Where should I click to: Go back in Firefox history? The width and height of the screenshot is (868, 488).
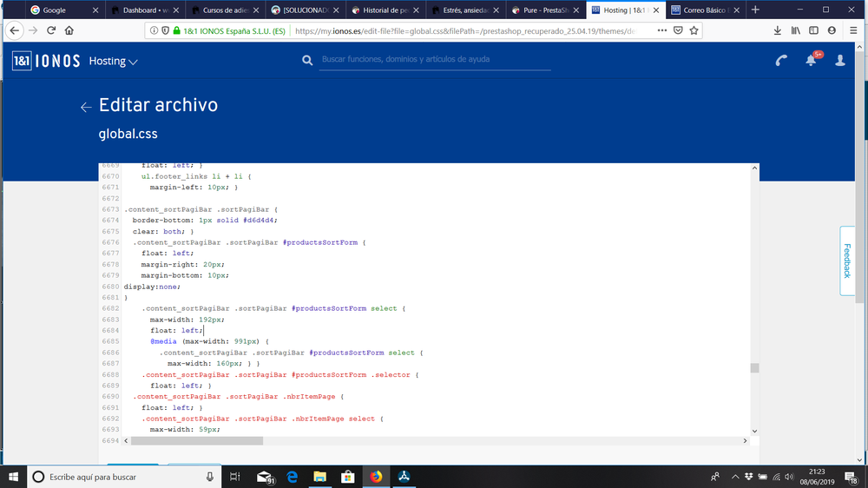coord(15,30)
